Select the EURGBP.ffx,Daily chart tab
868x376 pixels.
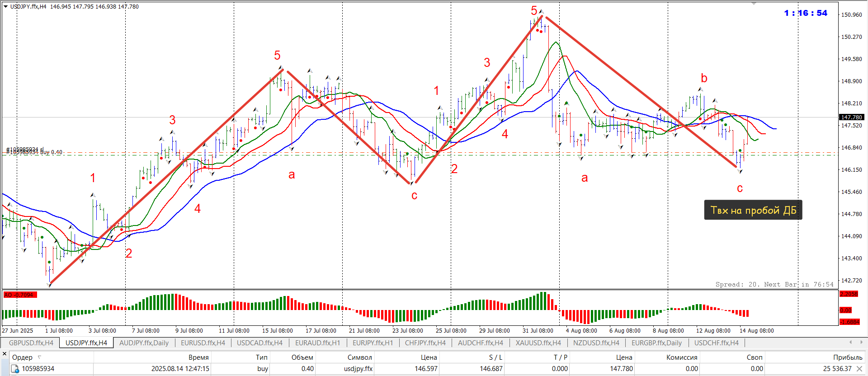(656, 343)
